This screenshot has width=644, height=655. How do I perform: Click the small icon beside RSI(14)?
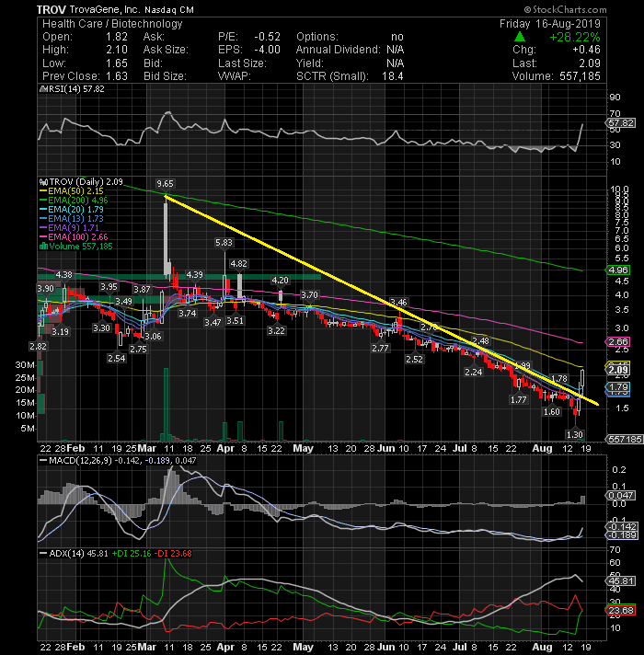pos(41,89)
